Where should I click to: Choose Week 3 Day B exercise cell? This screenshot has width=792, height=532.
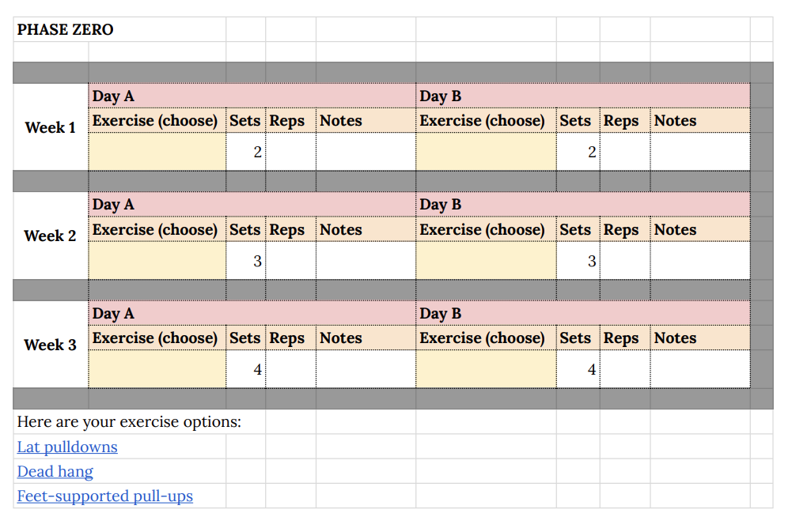(x=486, y=369)
